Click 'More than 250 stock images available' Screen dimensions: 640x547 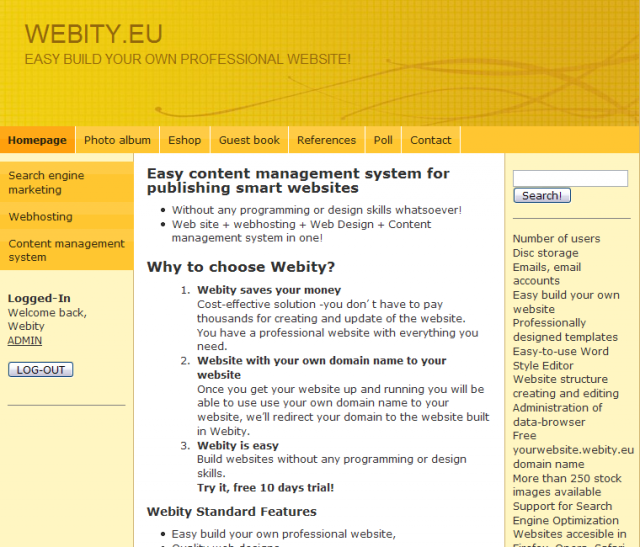567,485
